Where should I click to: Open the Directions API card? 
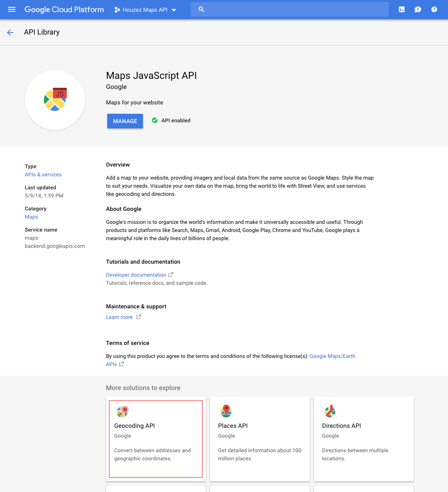(x=364, y=439)
